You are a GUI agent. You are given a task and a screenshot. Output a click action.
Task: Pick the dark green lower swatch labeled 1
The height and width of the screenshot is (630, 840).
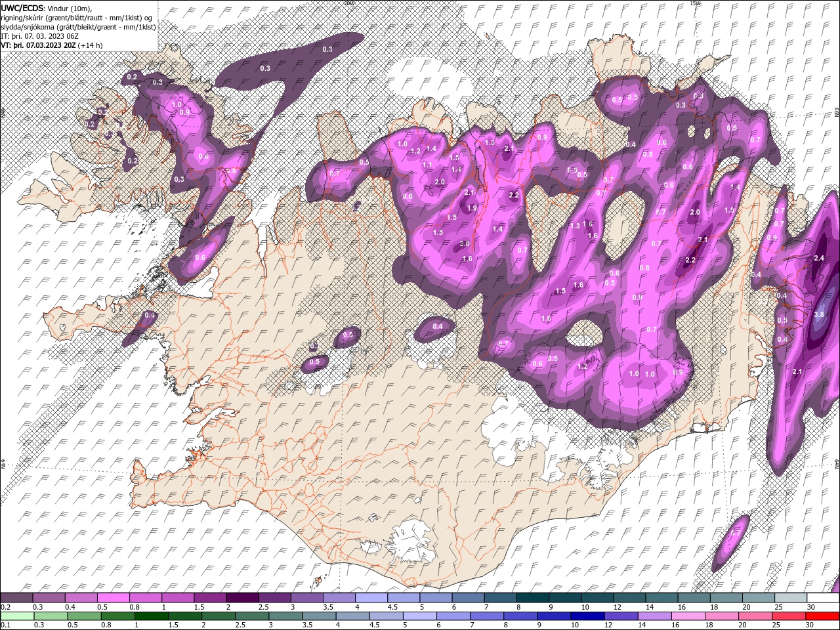pyautogui.click(x=151, y=616)
